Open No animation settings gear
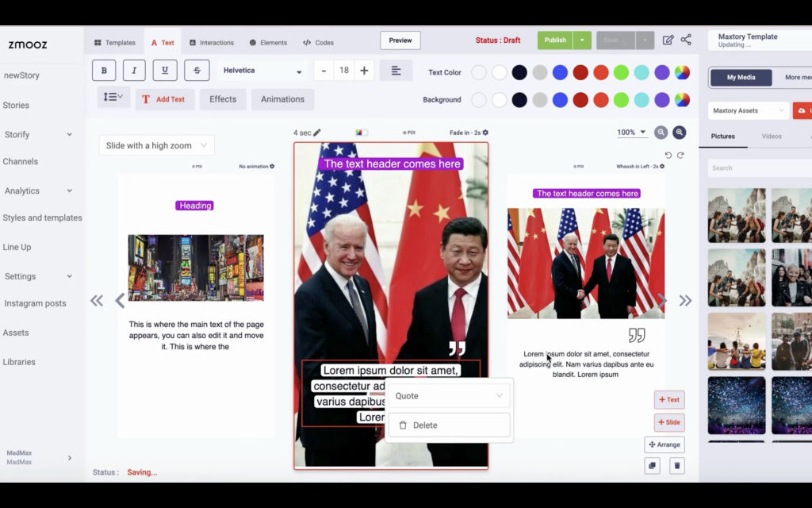This screenshot has height=508, width=812. tap(272, 167)
